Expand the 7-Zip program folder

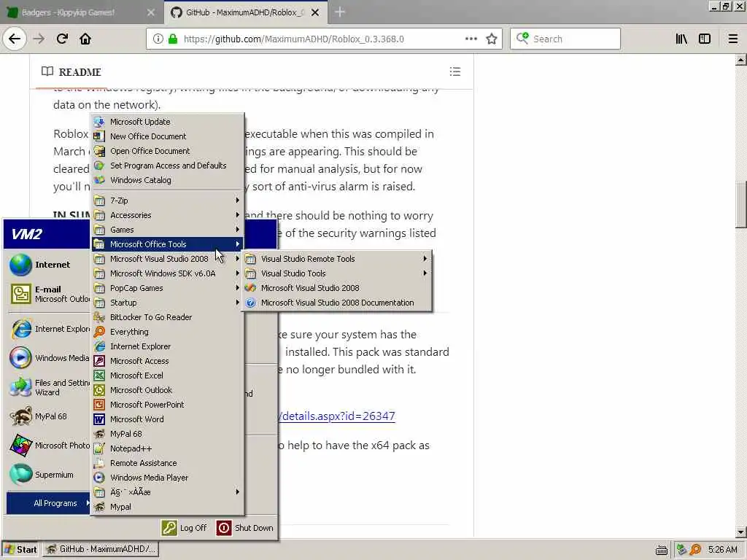point(169,201)
